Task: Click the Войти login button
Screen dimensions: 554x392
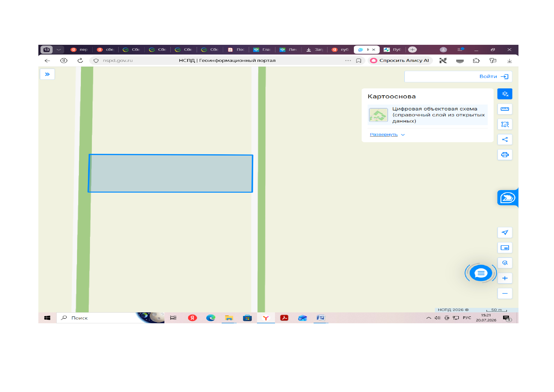Action: tap(494, 77)
